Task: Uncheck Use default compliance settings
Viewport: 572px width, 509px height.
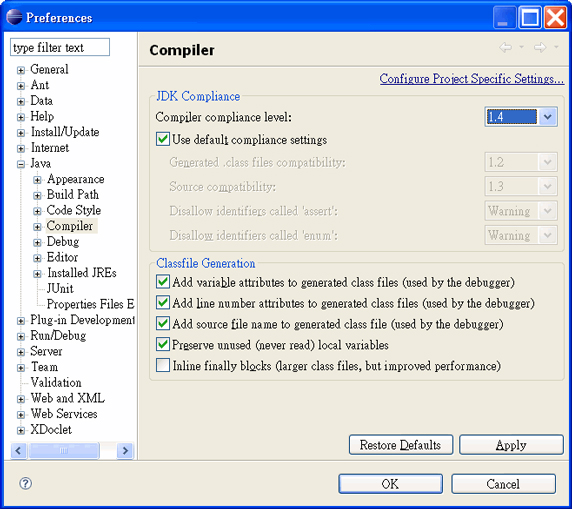Action: [163, 139]
